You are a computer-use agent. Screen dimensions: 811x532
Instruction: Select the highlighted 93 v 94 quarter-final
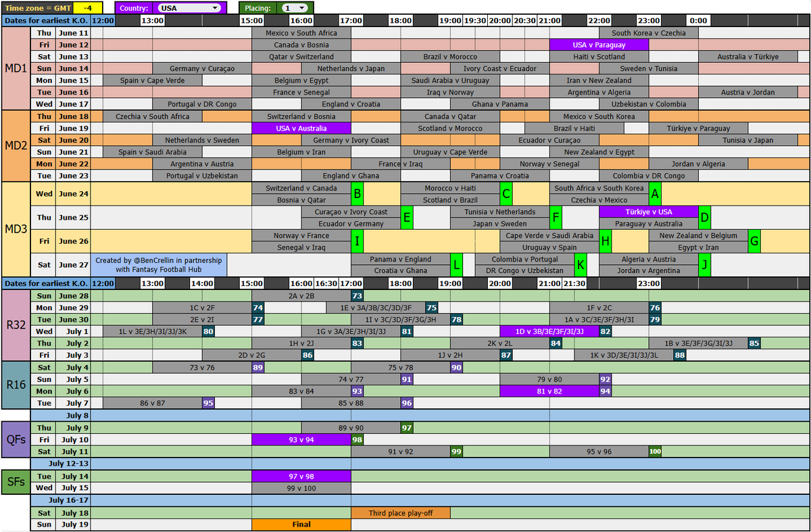point(301,439)
